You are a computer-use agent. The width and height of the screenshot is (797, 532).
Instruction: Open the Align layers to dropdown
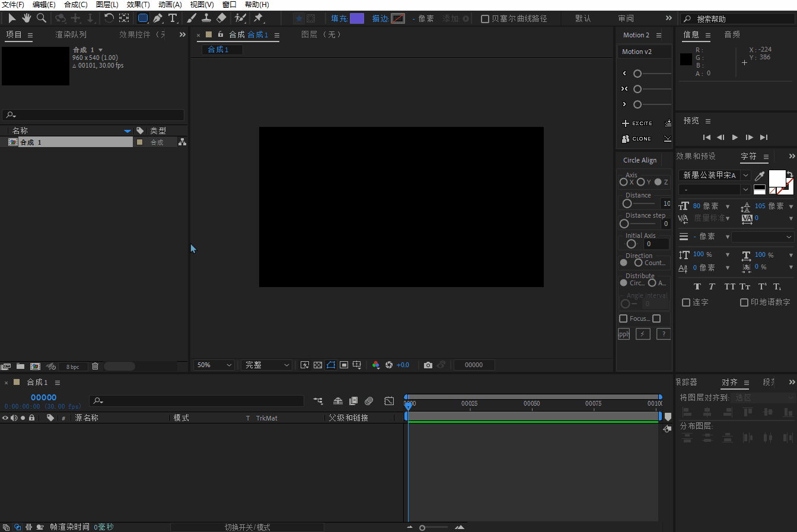(x=764, y=397)
